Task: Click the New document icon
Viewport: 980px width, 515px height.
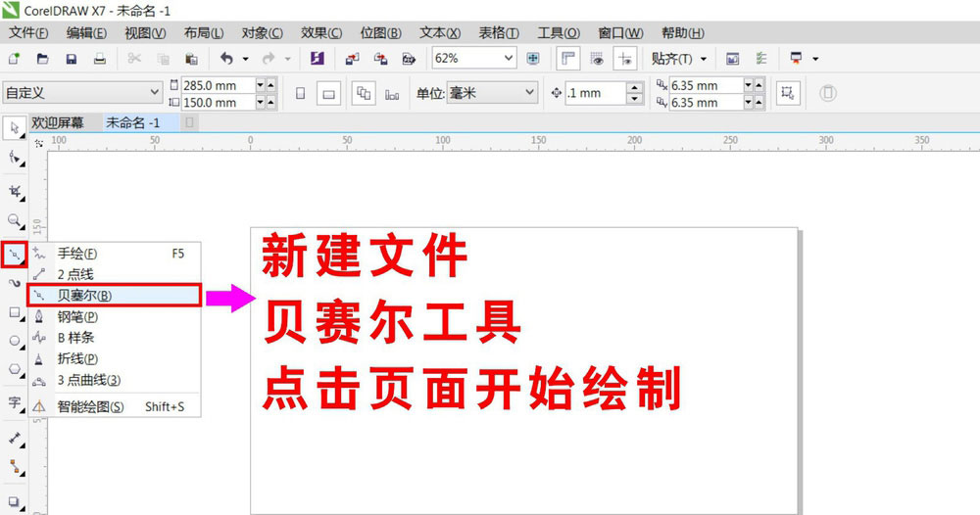Action: click(x=14, y=59)
